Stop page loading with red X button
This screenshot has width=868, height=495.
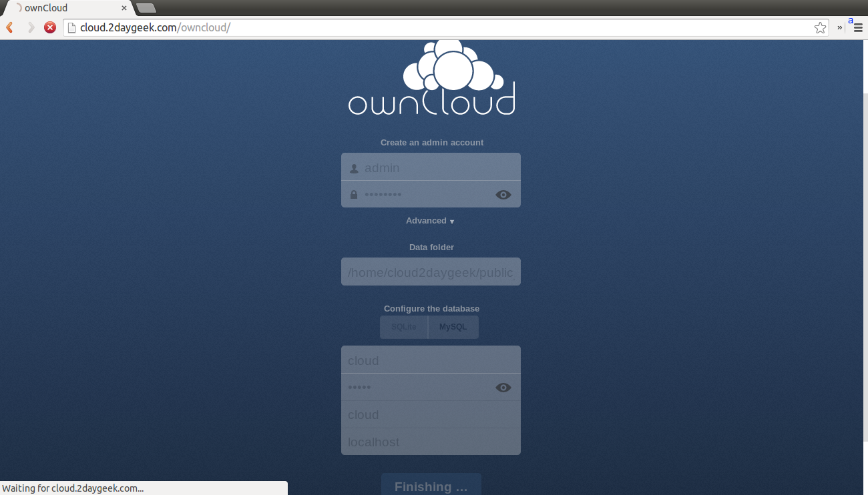click(x=50, y=27)
